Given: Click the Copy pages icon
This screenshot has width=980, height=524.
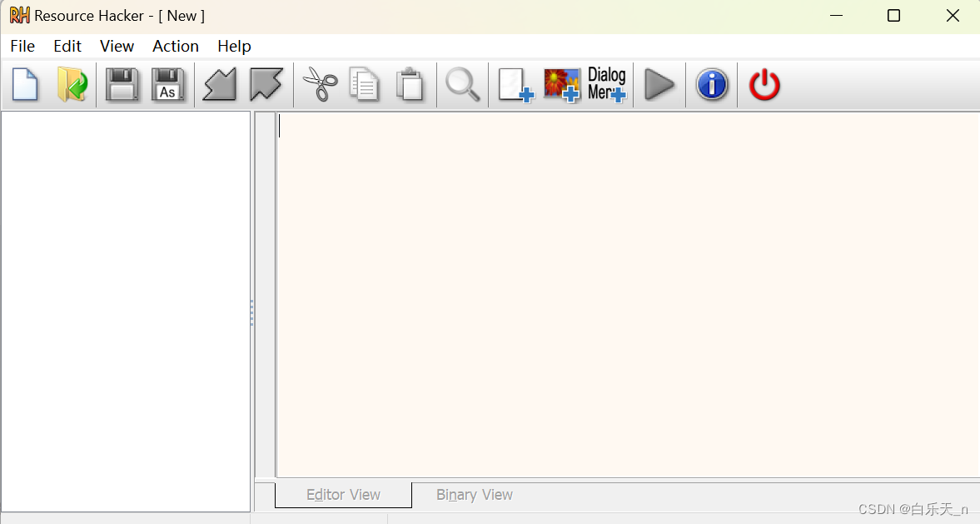Looking at the screenshot, I should 365,84.
